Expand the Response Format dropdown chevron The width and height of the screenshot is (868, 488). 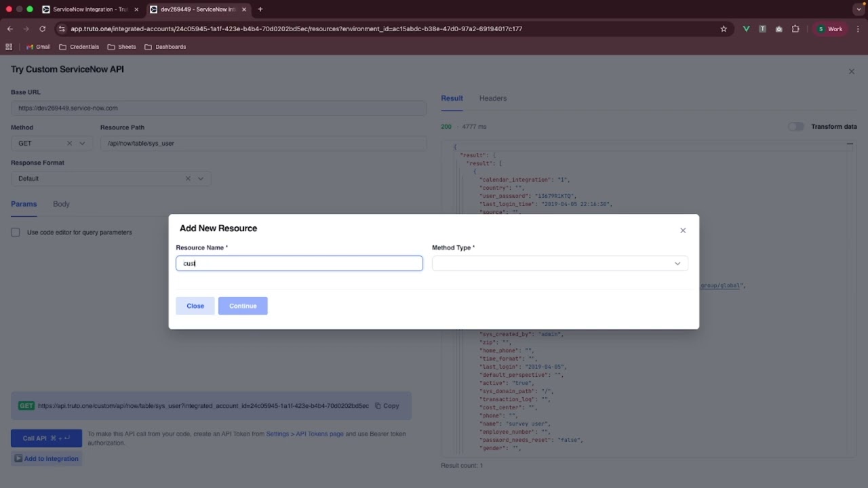coord(201,178)
